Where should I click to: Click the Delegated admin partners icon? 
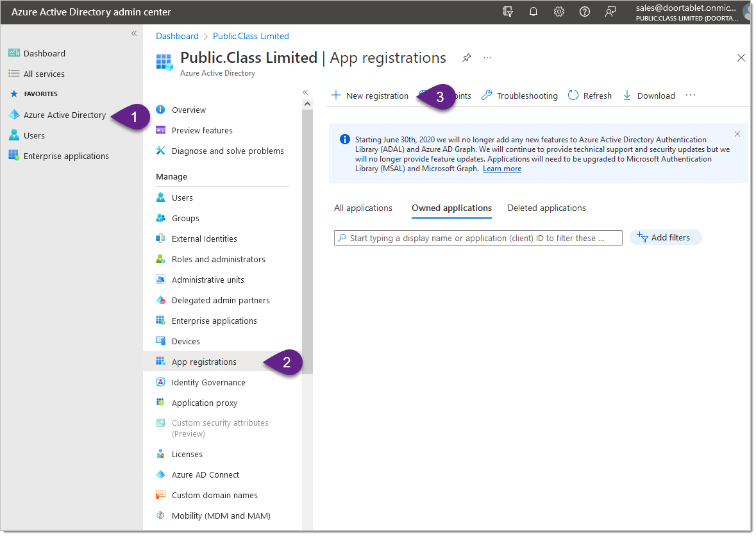(x=160, y=300)
